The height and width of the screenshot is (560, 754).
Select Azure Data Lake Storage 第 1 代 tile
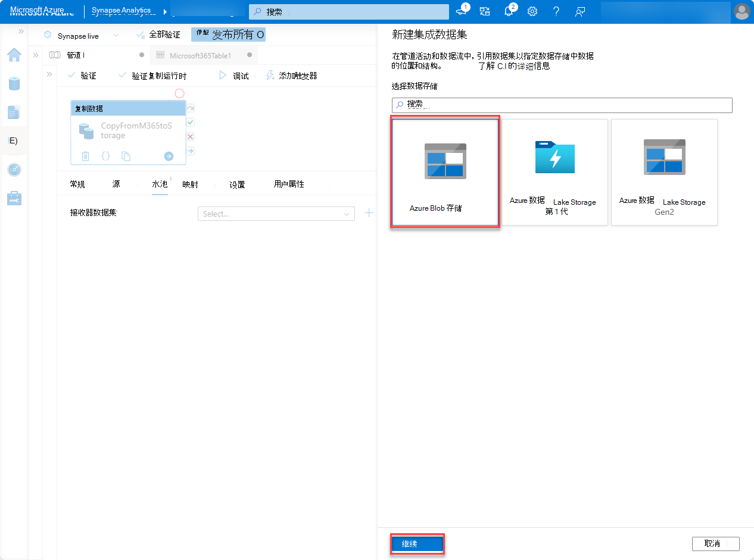click(554, 172)
